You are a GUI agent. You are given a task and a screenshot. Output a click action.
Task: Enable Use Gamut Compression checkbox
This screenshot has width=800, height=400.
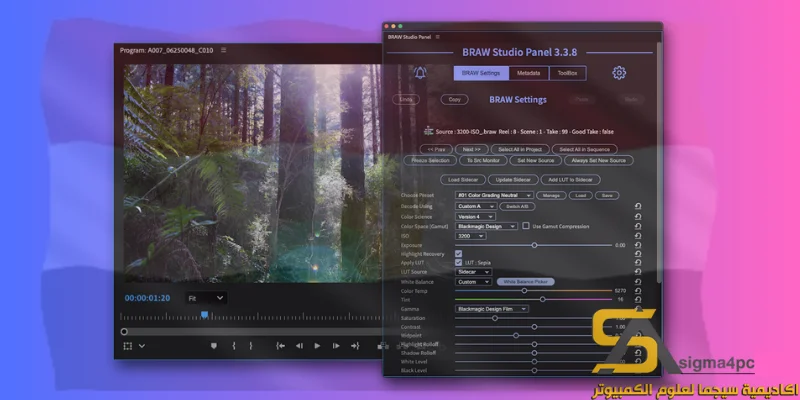click(526, 226)
